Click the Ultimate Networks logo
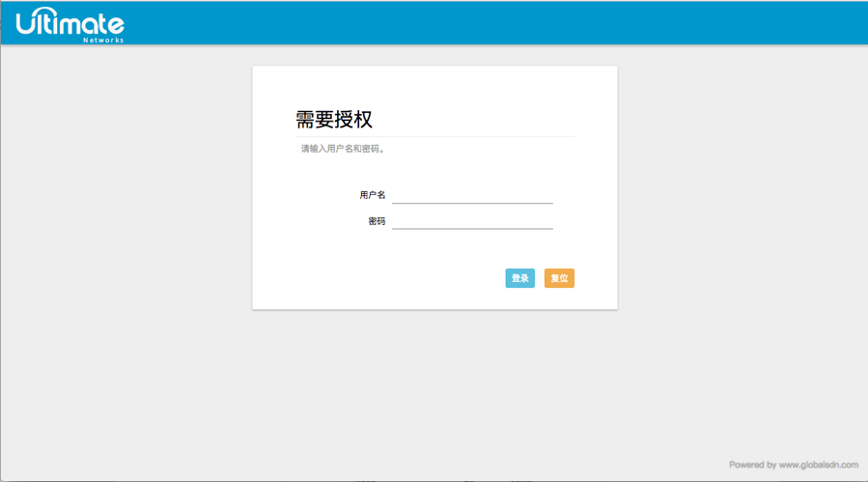The height and width of the screenshot is (482, 868). (x=70, y=23)
